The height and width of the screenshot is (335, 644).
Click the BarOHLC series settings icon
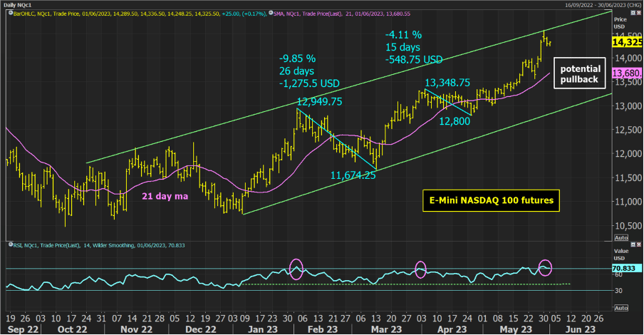[11, 13]
